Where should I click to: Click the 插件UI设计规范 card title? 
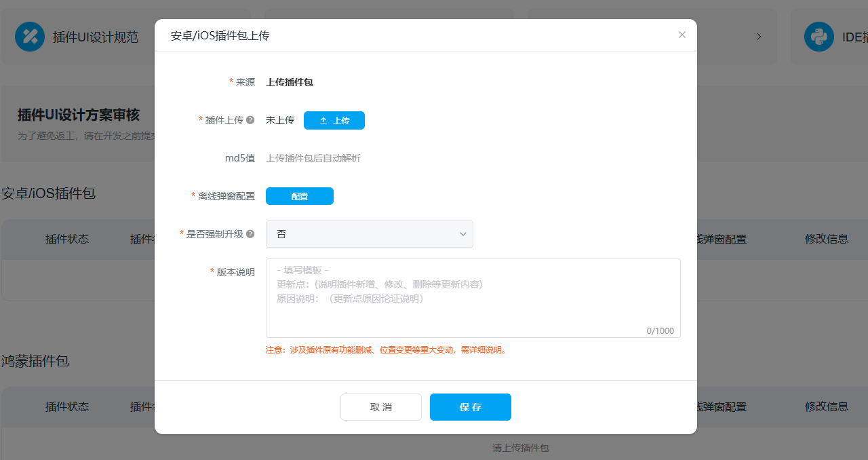pos(96,37)
